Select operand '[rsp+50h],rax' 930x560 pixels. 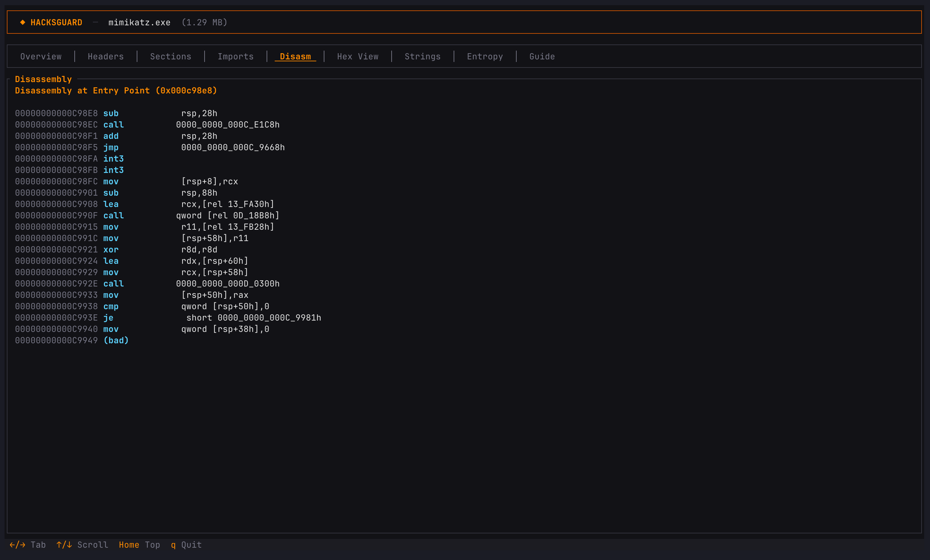[215, 295]
